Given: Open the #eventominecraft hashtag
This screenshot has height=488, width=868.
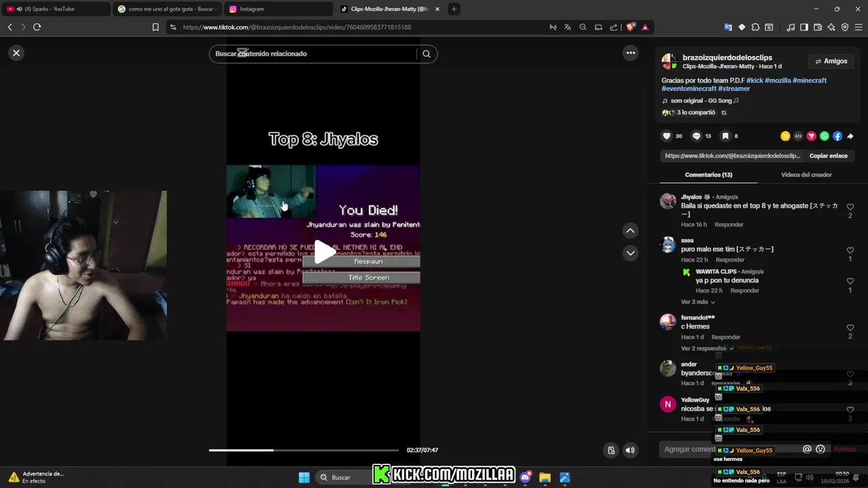Looking at the screenshot, I should point(689,89).
